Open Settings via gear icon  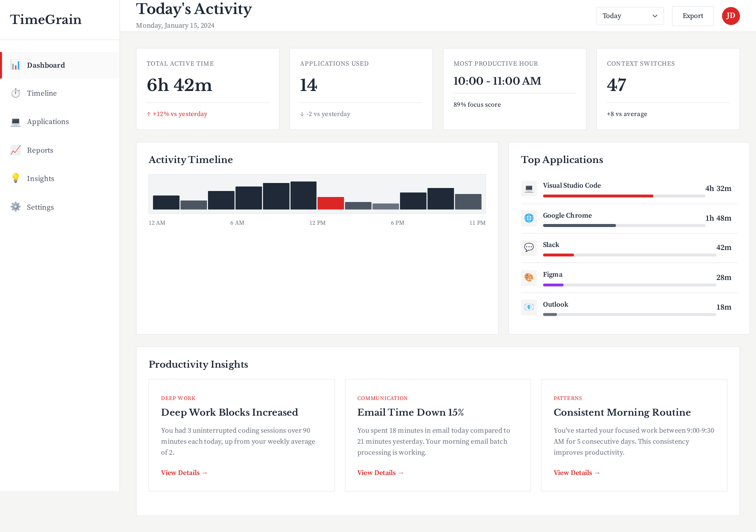click(15, 207)
